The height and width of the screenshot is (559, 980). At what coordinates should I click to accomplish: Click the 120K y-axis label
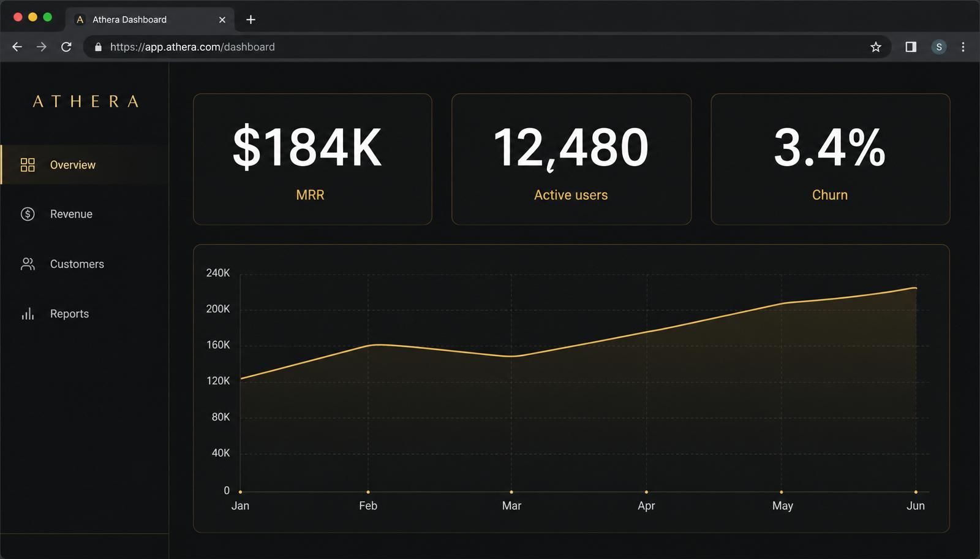(218, 381)
